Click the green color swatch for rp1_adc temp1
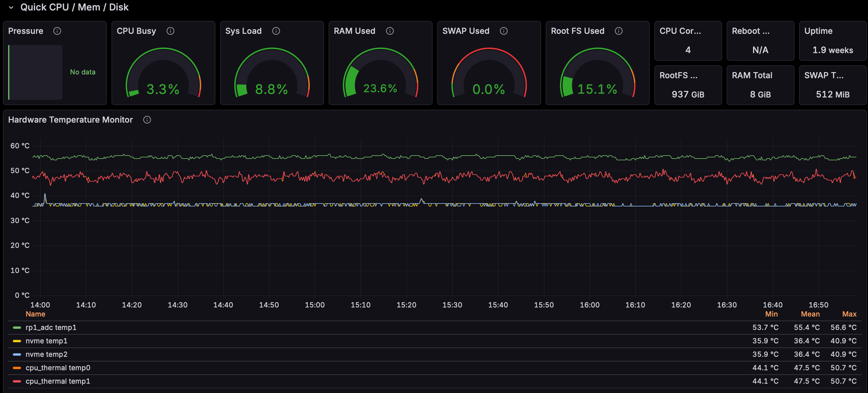Viewport: 868px width, 393px height. click(17, 327)
